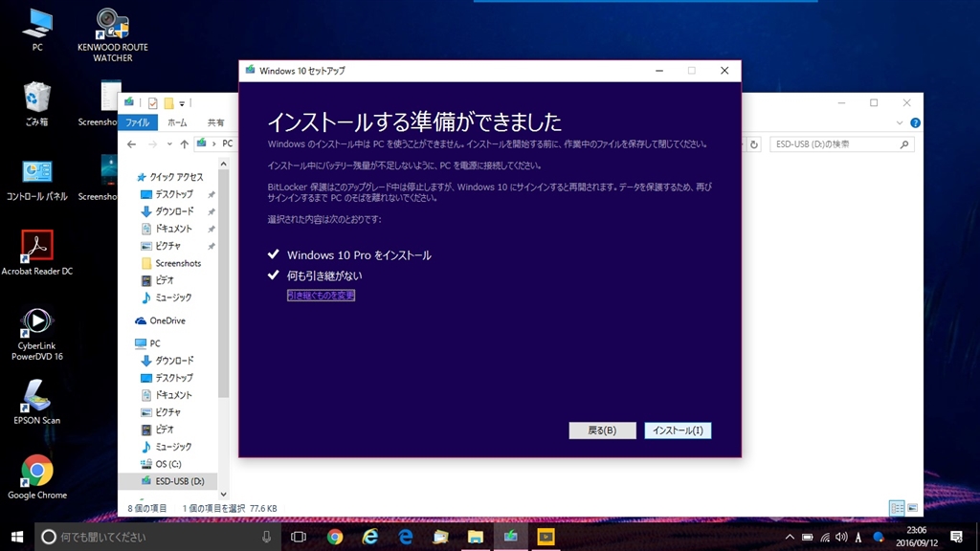Open the Action Center notification icon

click(956, 537)
